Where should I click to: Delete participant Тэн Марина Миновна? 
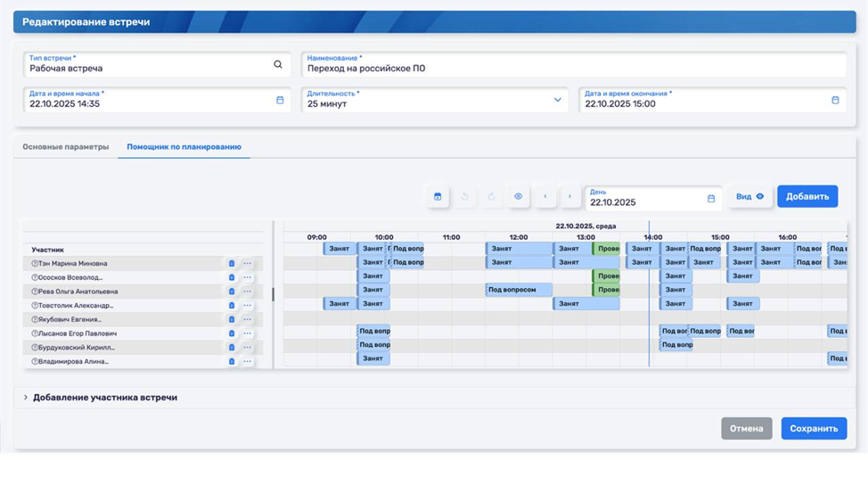coord(232,264)
